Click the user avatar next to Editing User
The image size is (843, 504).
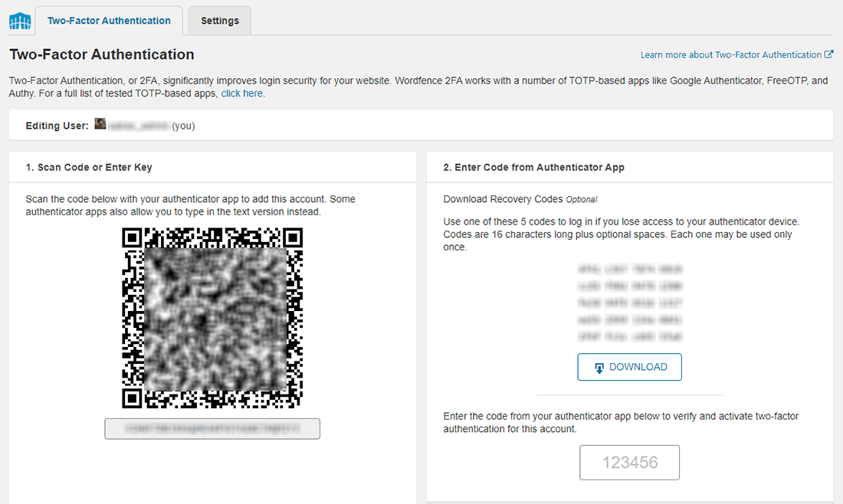(x=100, y=125)
